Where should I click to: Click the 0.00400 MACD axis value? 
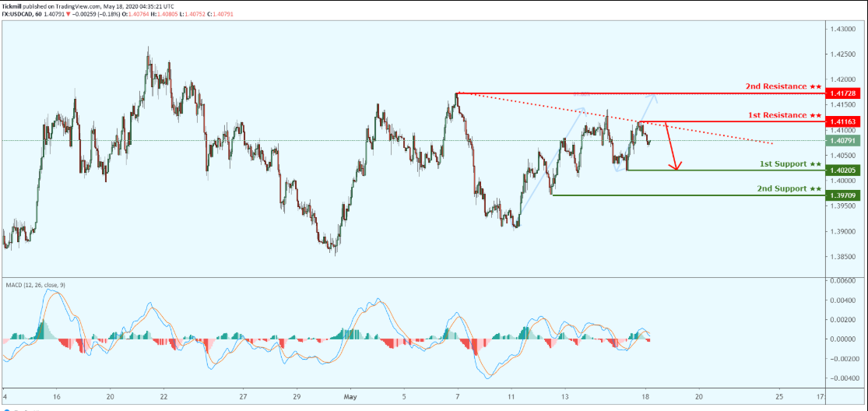(844, 300)
